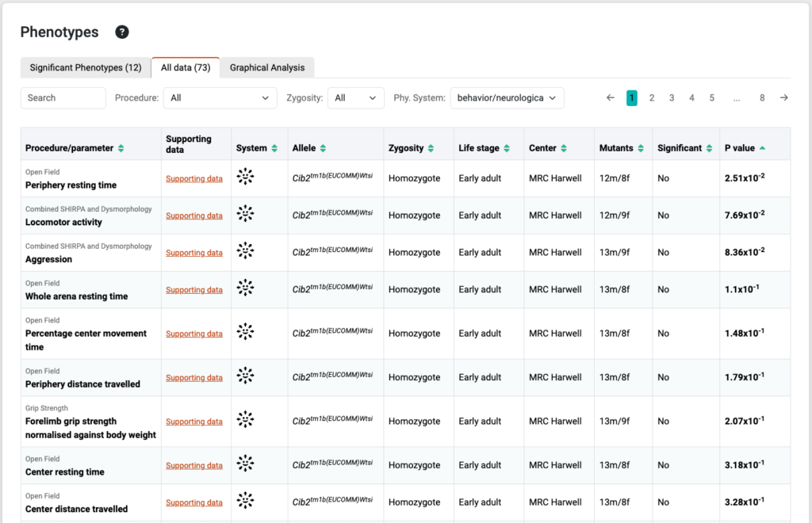Click the Forelimb grip strength parameter name
This screenshot has height=523, width=812.
click(90, 429)
